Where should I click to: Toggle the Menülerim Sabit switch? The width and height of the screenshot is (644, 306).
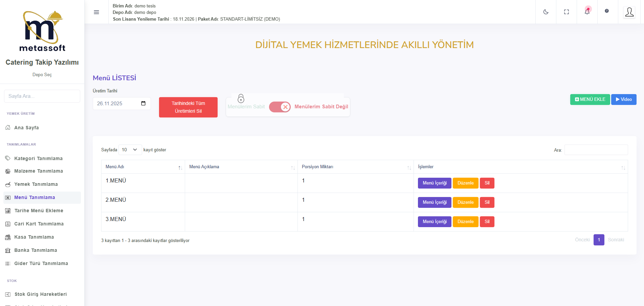(280, 107)
